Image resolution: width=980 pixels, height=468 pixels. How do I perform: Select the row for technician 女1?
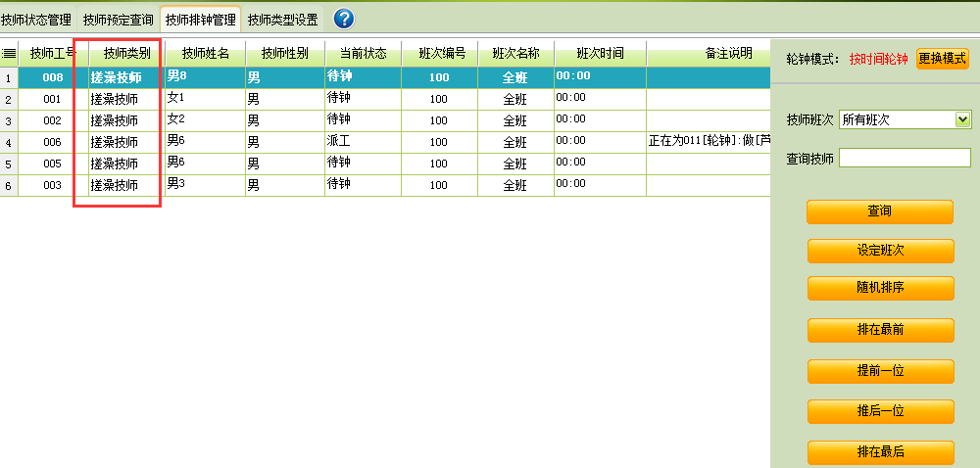click(x=204, y=99)
